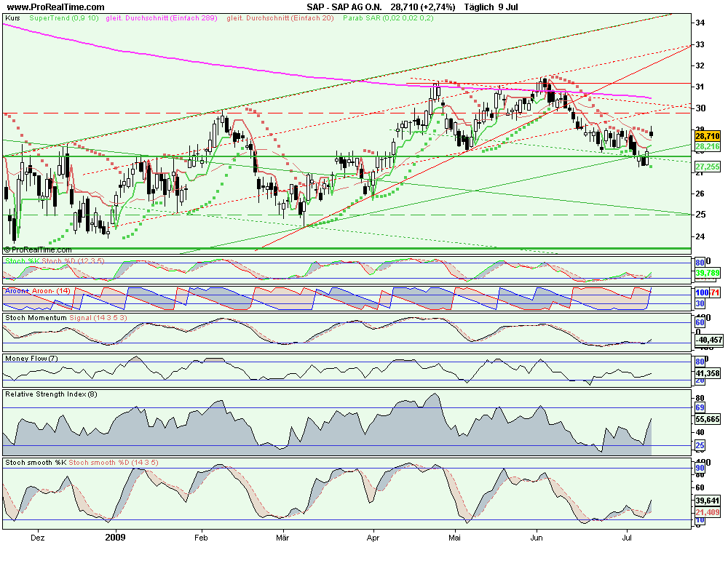Screen dimensions: 728x582
Task: Click the Jul month on the time axis
Action: pyautogui.click(x=628, y=538)
